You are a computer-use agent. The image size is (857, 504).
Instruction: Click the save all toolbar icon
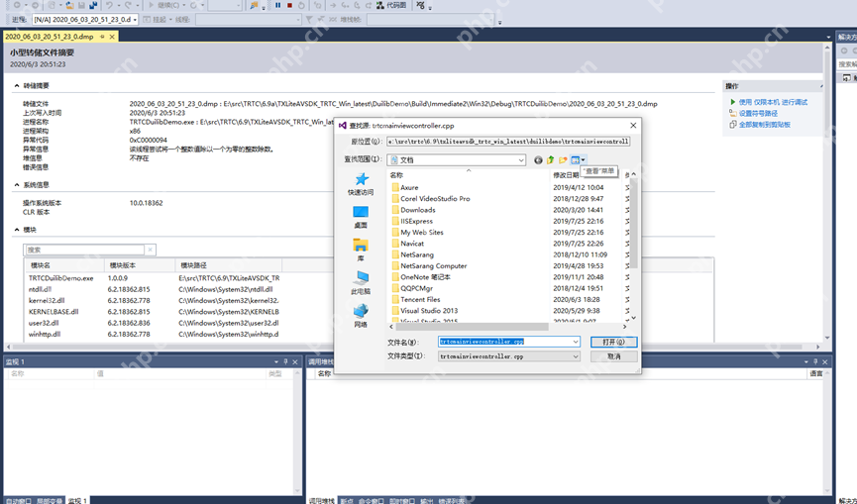point(93,5)
